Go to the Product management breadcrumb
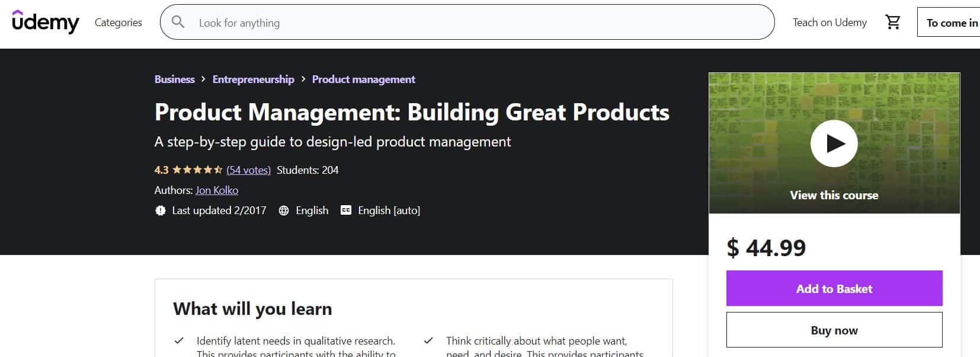The width and height of the screenshot is (980, 357). pyautogui.click(x=364, y=79)
